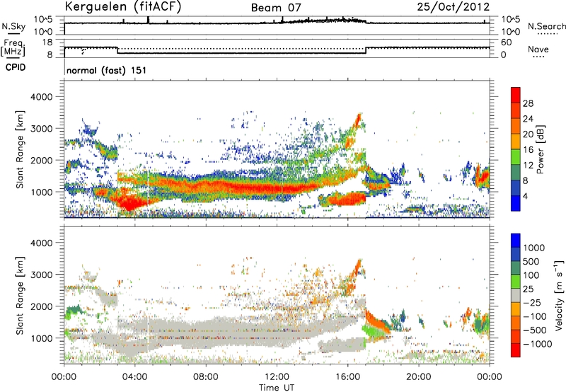Click 'Slant Range [km]' label of power panel
Screen dimensions: 566x392
pos(20,149)
